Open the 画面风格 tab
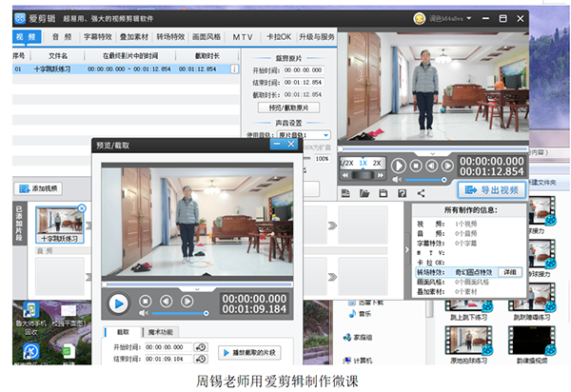571x392 pixels. 207,37
